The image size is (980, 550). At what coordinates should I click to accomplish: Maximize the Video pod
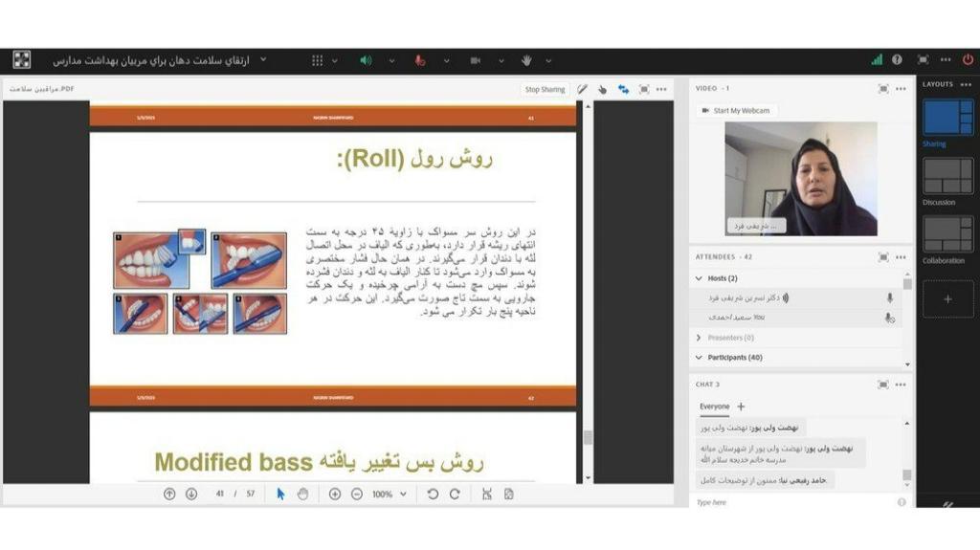point(882,88)
